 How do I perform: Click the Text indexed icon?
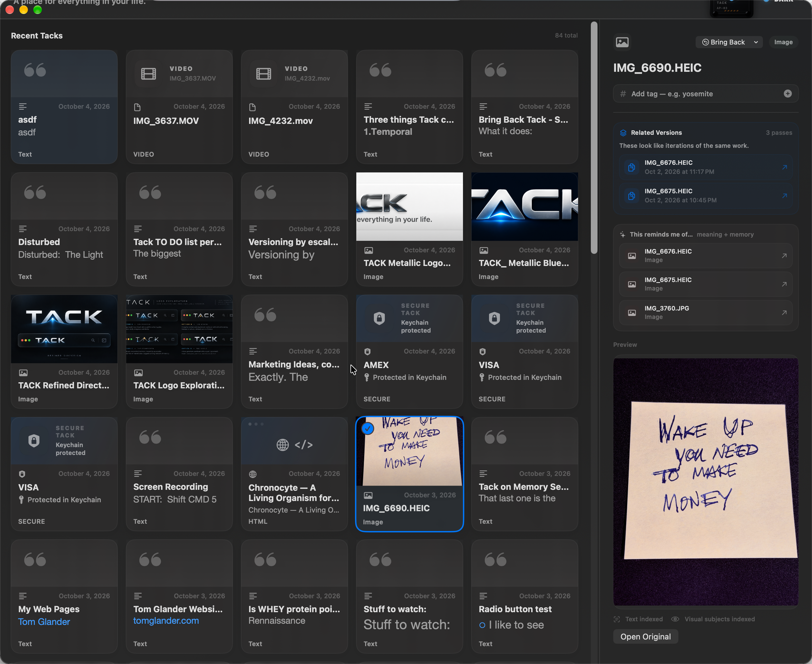617,619
